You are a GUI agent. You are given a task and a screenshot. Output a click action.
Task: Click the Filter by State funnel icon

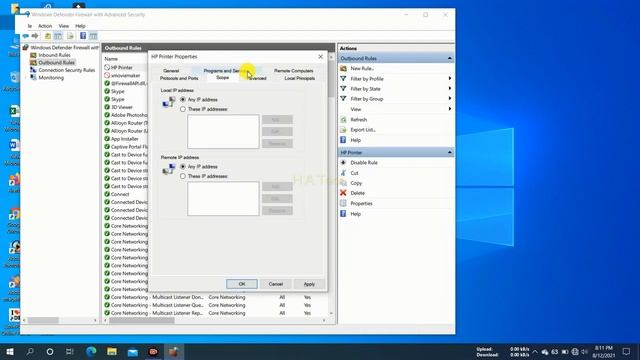click(344, 89)
